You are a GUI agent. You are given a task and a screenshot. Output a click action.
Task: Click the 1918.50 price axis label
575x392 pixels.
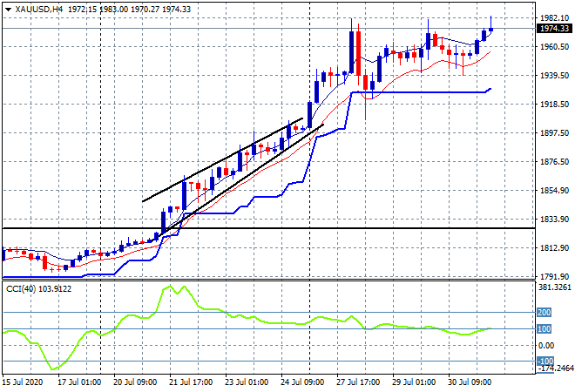coord(554,105)
